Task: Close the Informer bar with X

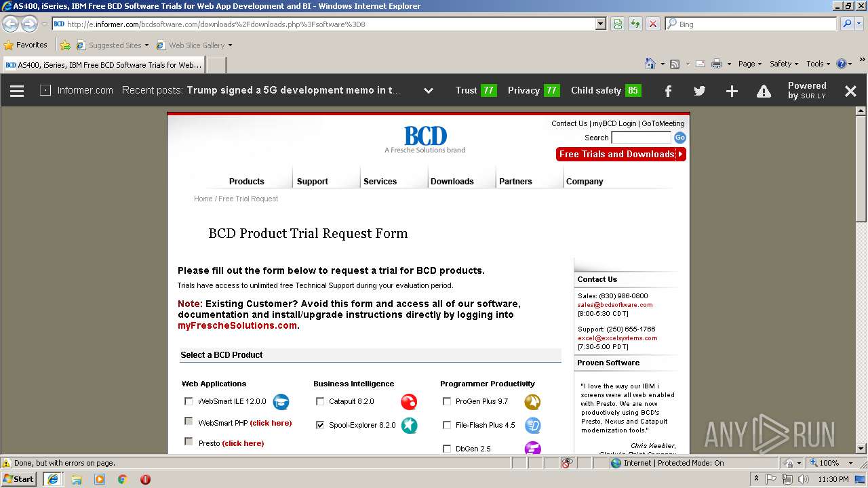Action: tap(850, 91)
